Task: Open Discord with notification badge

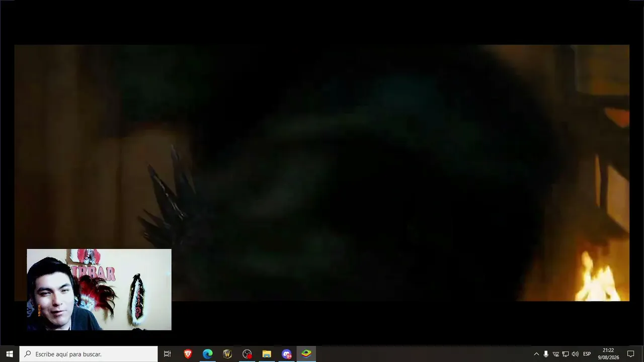Action: pos(287,354)
